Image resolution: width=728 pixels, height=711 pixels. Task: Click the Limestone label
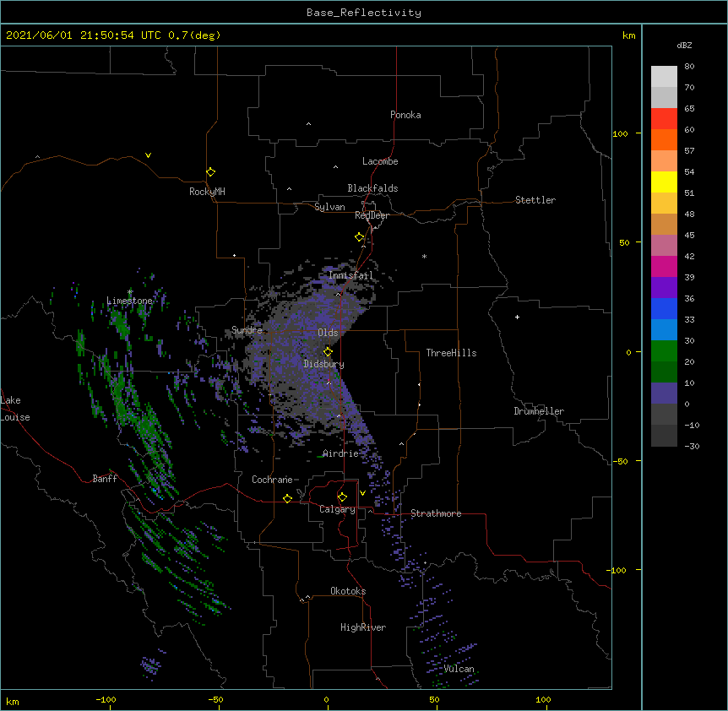[129, 301]
